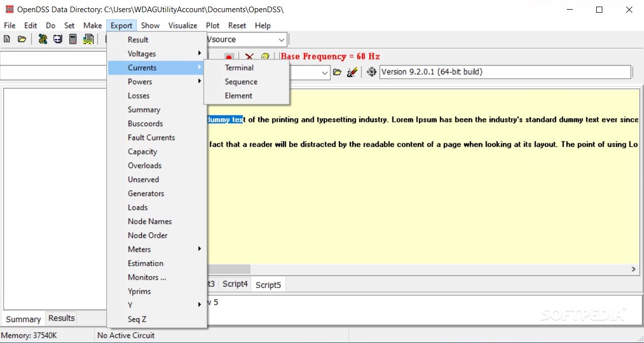Switch to the Summary tab
This screenshot has width=644, height=343.
click(x=23, y=319)
